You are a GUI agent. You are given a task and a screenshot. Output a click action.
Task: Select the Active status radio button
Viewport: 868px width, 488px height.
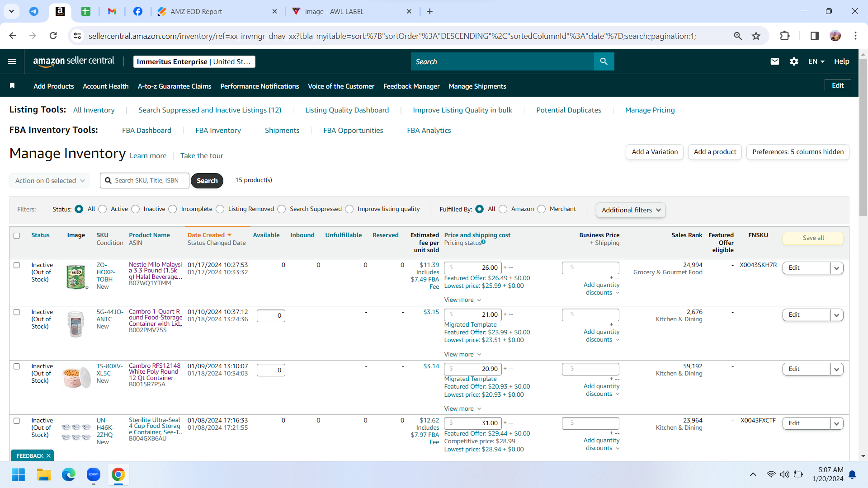(103, 209)
